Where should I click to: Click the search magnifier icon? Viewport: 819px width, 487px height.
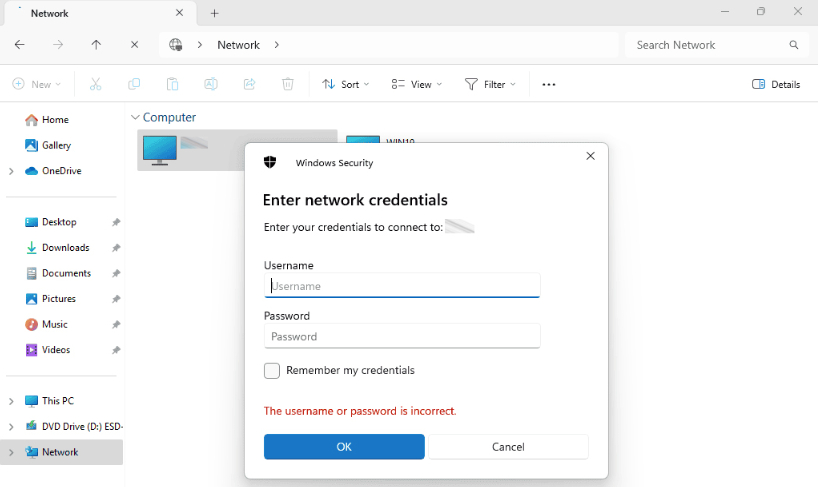pyautogui.click(x=794, y=45)
